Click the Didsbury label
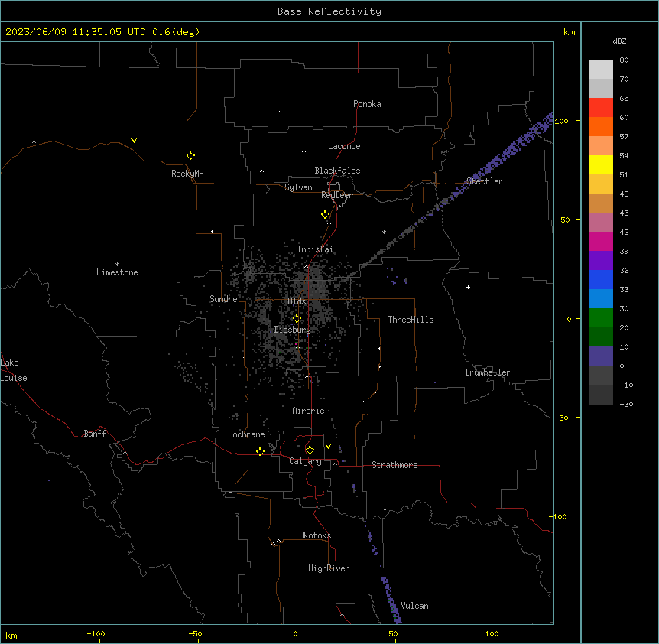Screen dimensions: 659x644 (x=293, y=330)
